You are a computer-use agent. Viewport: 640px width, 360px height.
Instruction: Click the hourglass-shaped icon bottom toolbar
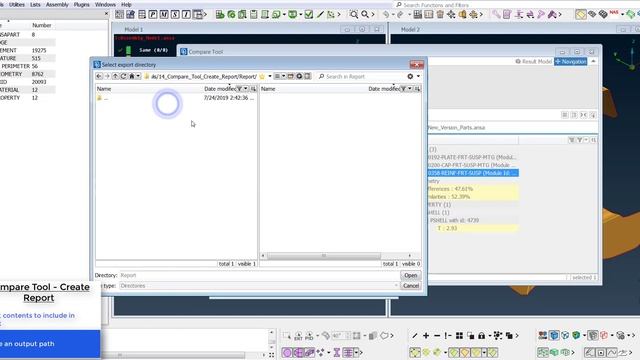[x=337, y=352]
